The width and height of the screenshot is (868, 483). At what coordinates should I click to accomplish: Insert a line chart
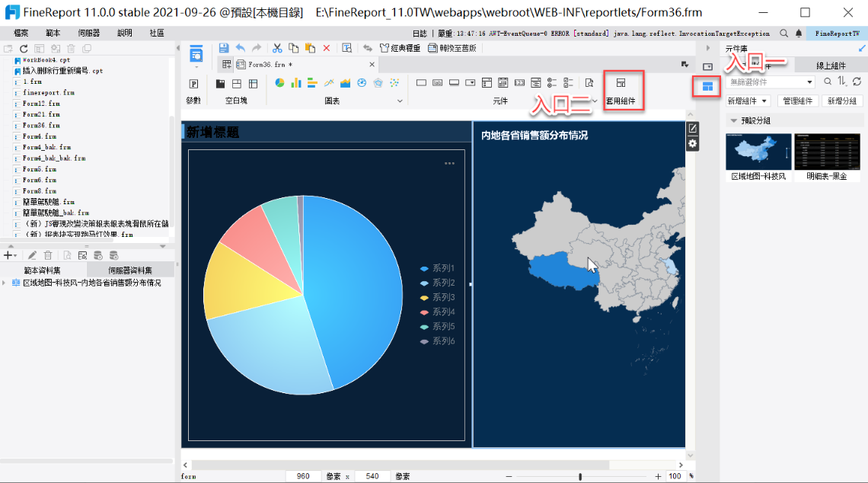[x=329, y=83]
